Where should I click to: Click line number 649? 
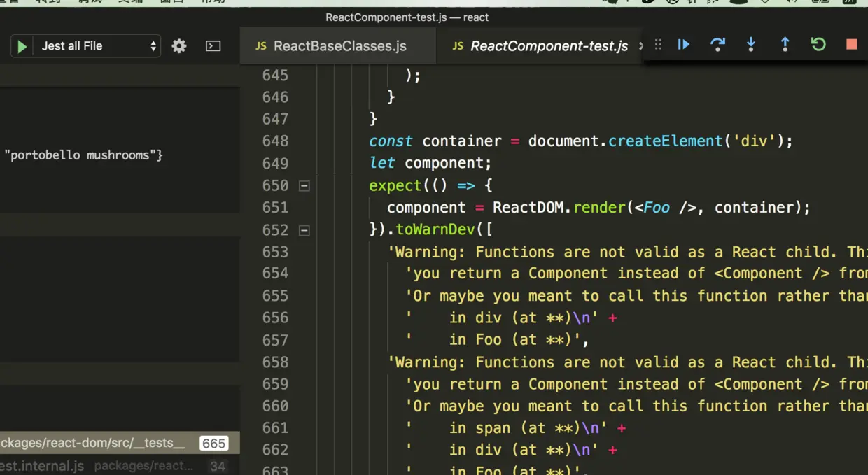coord(275,163)
